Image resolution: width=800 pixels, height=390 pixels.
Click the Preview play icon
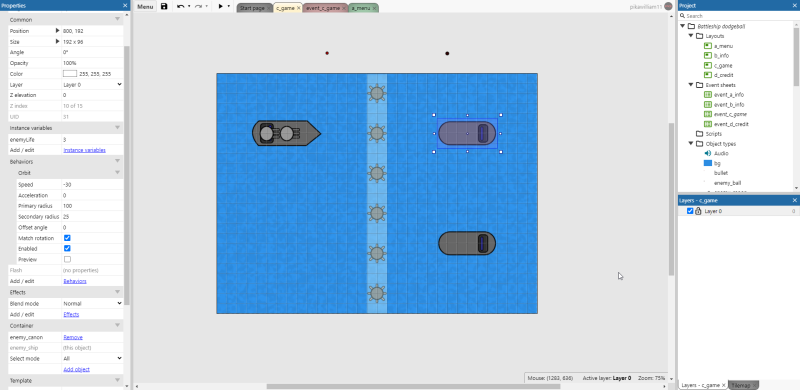click(x=220, y=7)
